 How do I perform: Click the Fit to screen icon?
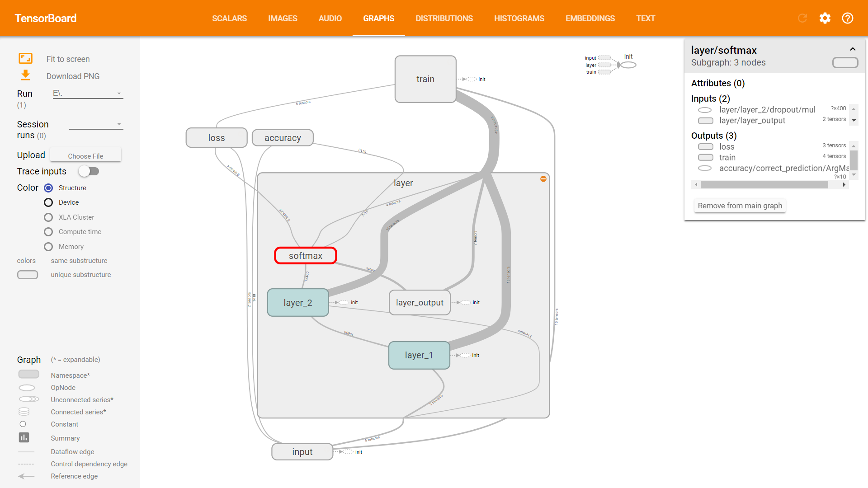[25, 58]
